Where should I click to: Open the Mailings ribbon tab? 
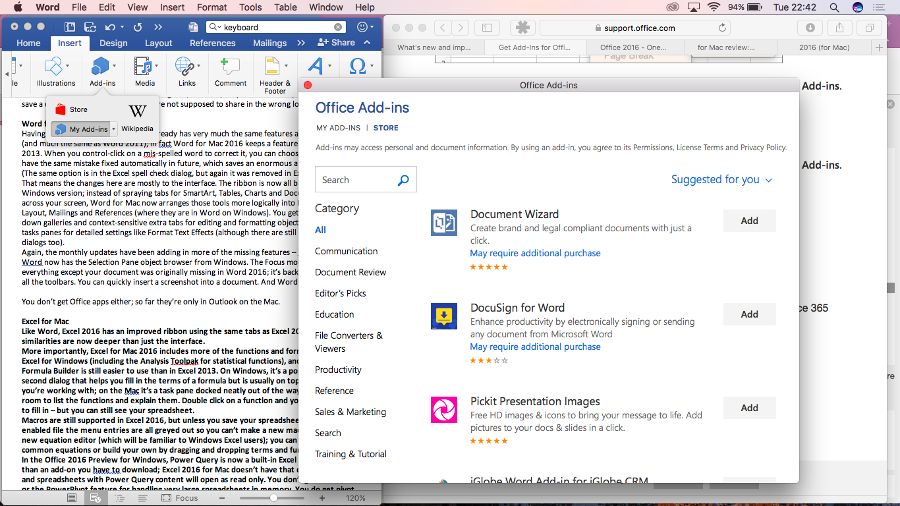(270, 42)
